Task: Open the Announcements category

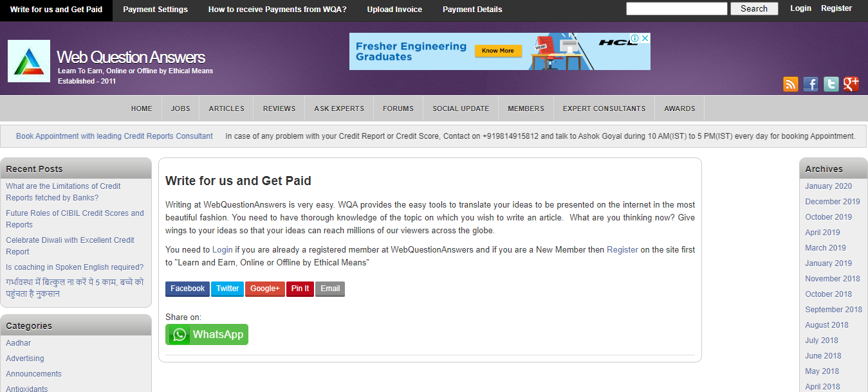Action: 33,374
